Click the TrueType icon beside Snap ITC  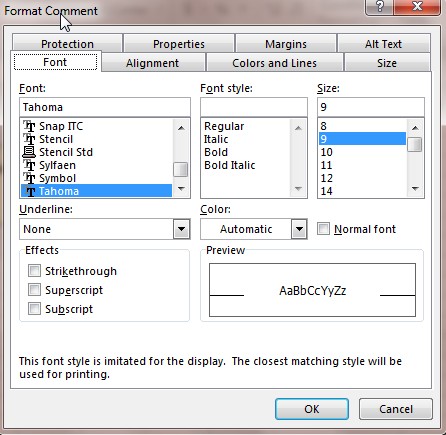(x=29, y=126)
